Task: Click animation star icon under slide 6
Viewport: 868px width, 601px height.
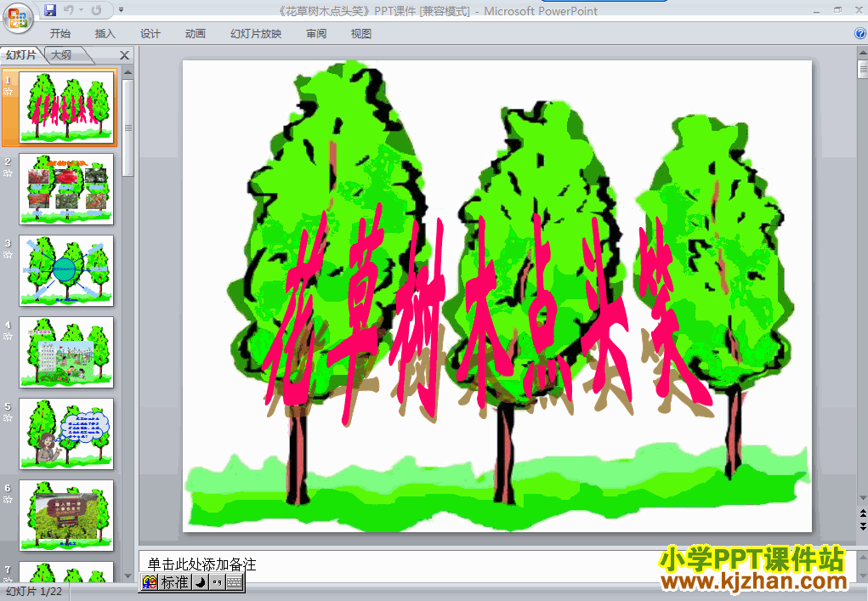Action: (8, 499)
